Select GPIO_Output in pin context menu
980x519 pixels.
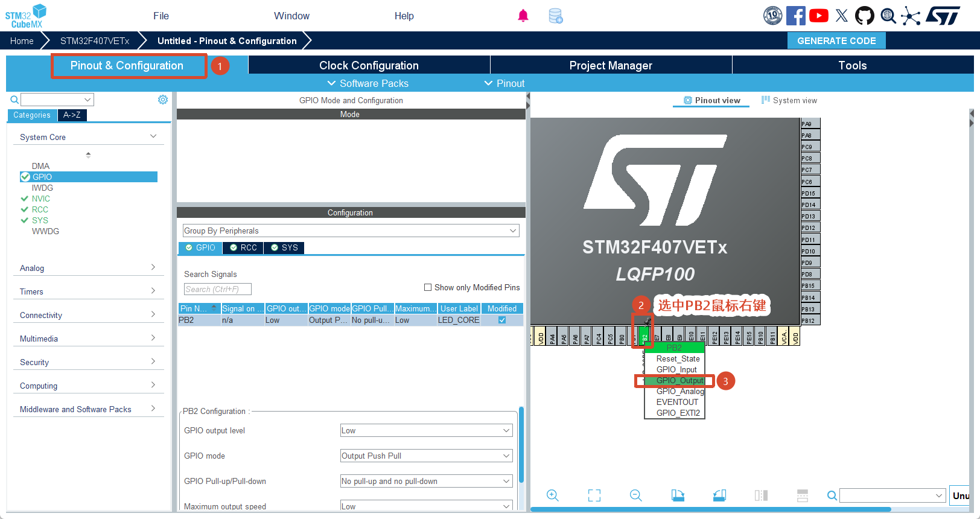click(675, 380)
